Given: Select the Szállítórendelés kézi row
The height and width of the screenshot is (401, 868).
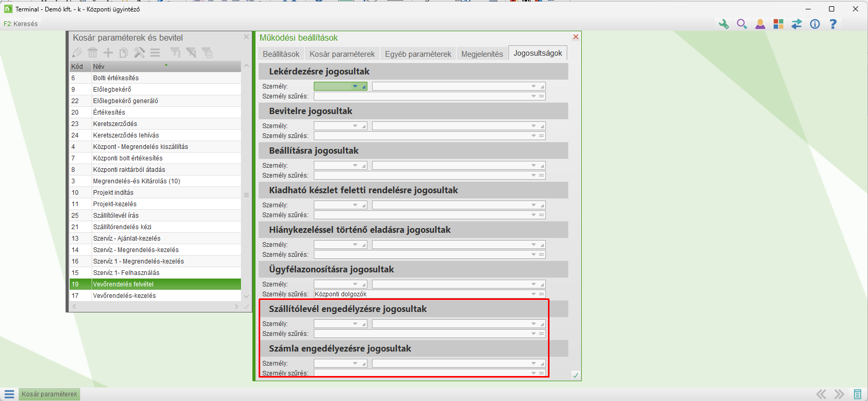Looking at the screenshot, I should [155, 227].
